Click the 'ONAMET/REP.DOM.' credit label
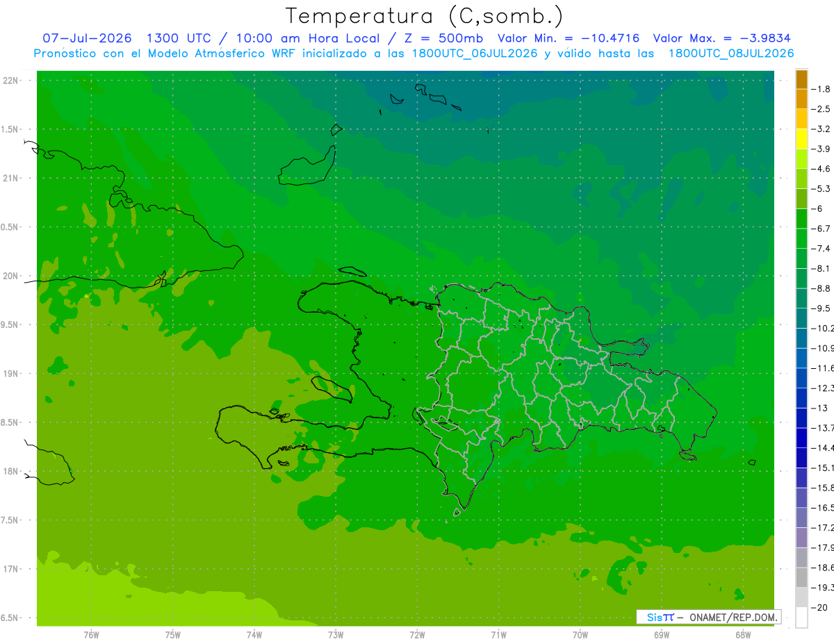 click(x=734, y=617)
